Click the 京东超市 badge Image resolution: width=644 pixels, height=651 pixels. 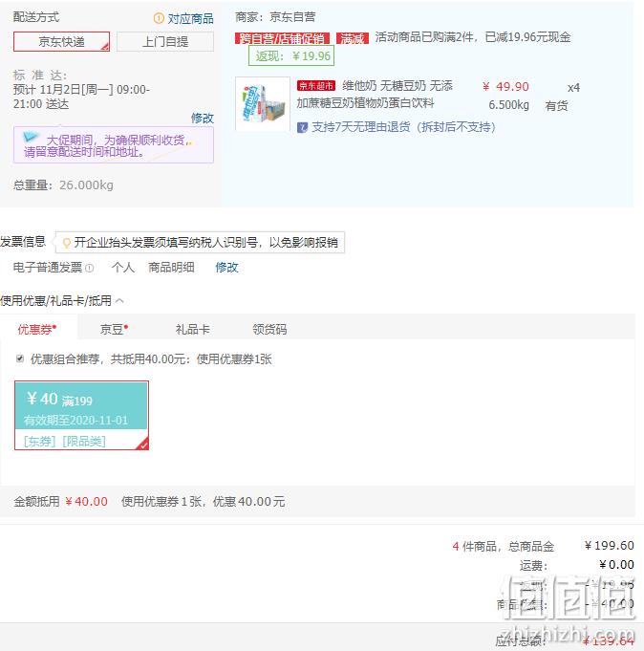click(x=315, y=86)
